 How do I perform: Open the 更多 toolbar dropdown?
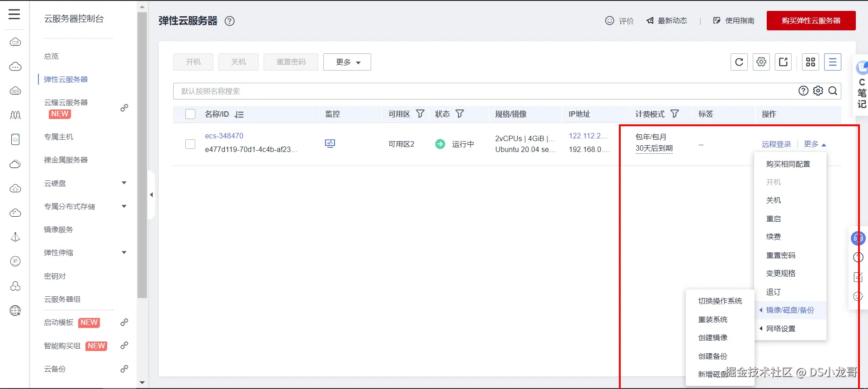[347, 62]
